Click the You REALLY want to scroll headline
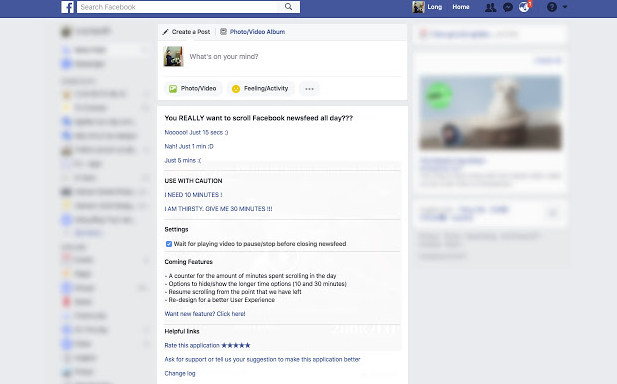617x384 pixels. click(259, 118)
